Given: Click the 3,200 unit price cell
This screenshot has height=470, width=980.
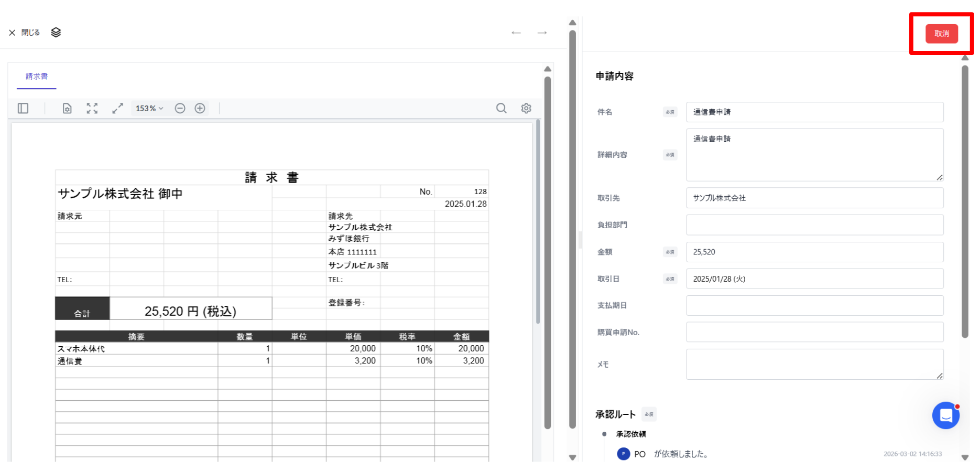Looking at the screenshot, I should click(x=365, y=361).
